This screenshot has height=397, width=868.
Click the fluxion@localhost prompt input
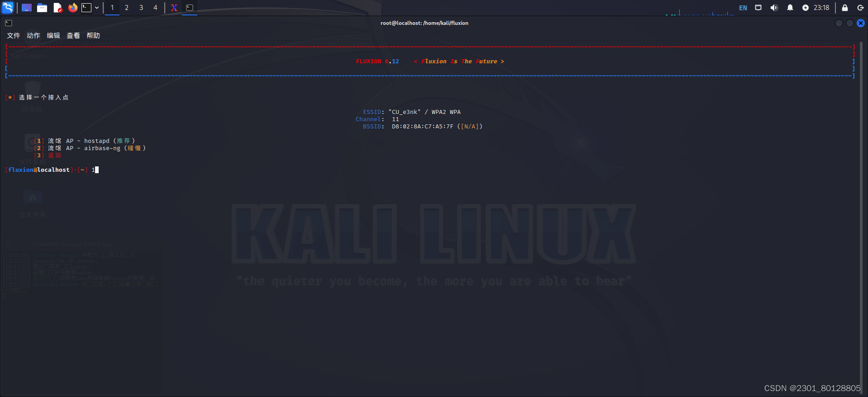pos(52,170)
